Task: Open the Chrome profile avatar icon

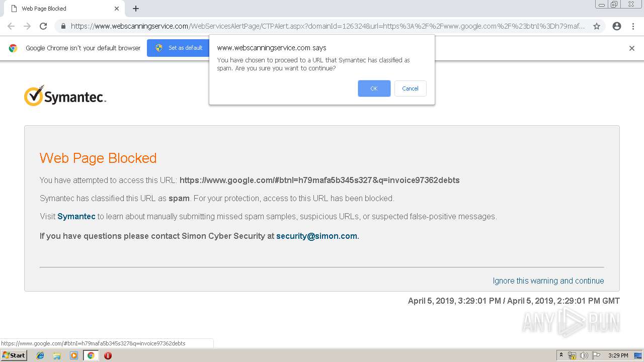Action: pyautogui.click(x=617, y=26)
